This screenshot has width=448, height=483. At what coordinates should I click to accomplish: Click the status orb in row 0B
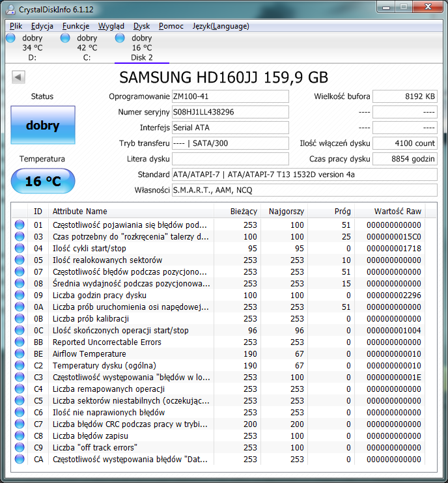pyautogui.click(x=20, y=318)
